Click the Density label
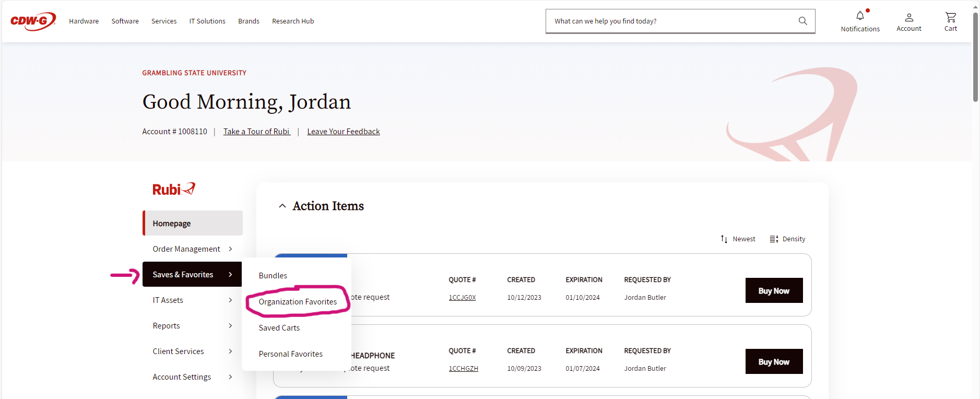This screenshot has width=980, height=399. (x=794, y=239)
